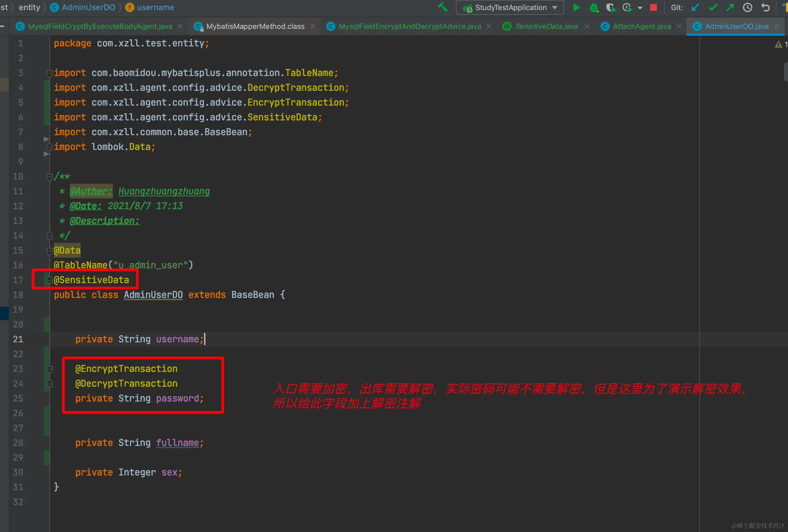Screen dimensions: 788x532
Task: Click the @EncryptTransaction annotation on password
Action: click(126, 369)
